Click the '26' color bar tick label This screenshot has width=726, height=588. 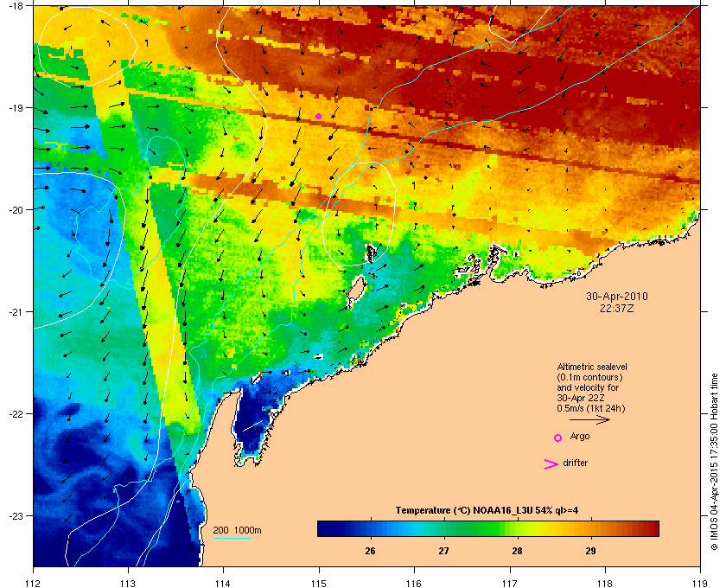[x=370, y=551]
